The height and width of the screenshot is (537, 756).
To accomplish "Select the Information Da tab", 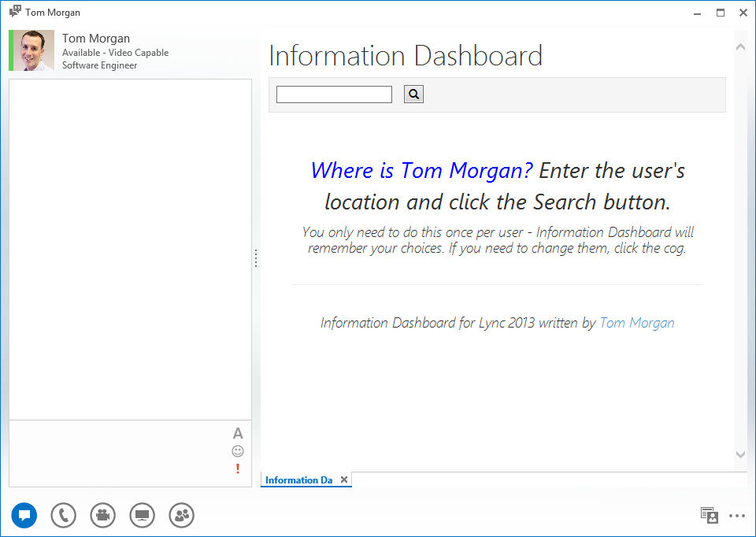I will pos(298,480).
